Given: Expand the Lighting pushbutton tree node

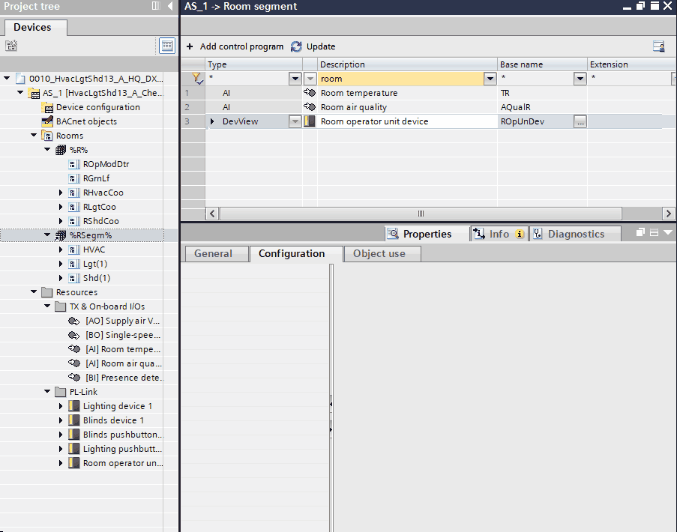Looking at the screenshot, I should (x=60, y=449).
